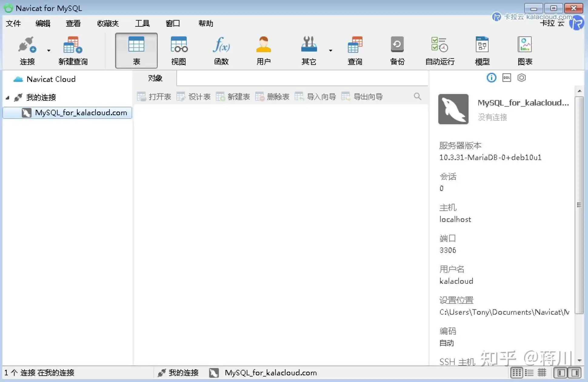Toggle the right info pane visibility button
Image resolution: width=588 pixels, height=382 pixels.
[575, 373]
